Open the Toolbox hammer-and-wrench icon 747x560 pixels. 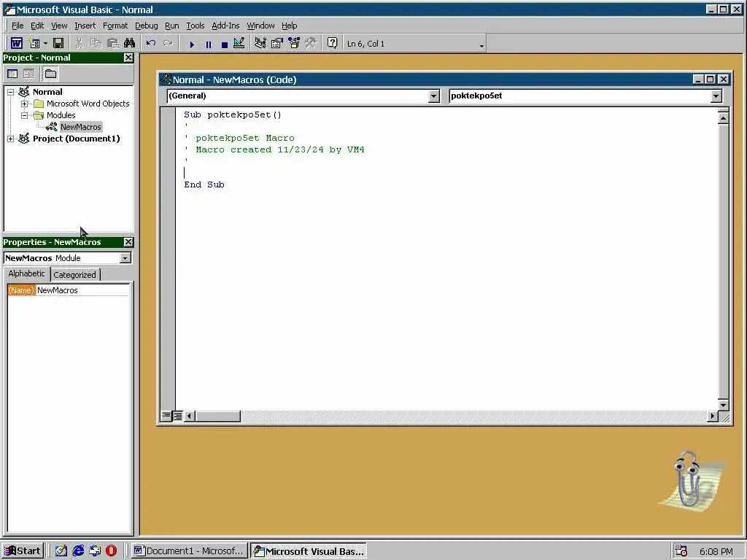[x=310, y=43]
